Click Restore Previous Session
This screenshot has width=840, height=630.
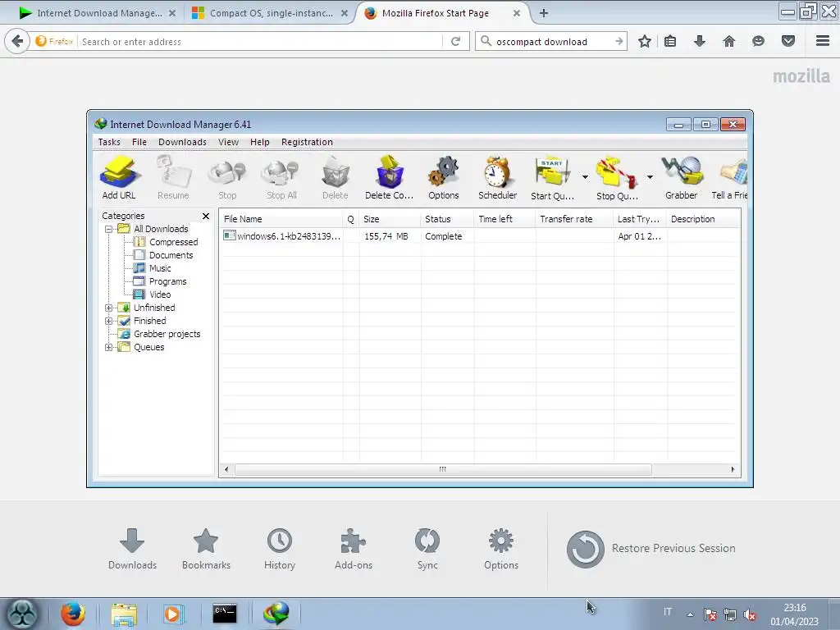(x=651, y=549)
